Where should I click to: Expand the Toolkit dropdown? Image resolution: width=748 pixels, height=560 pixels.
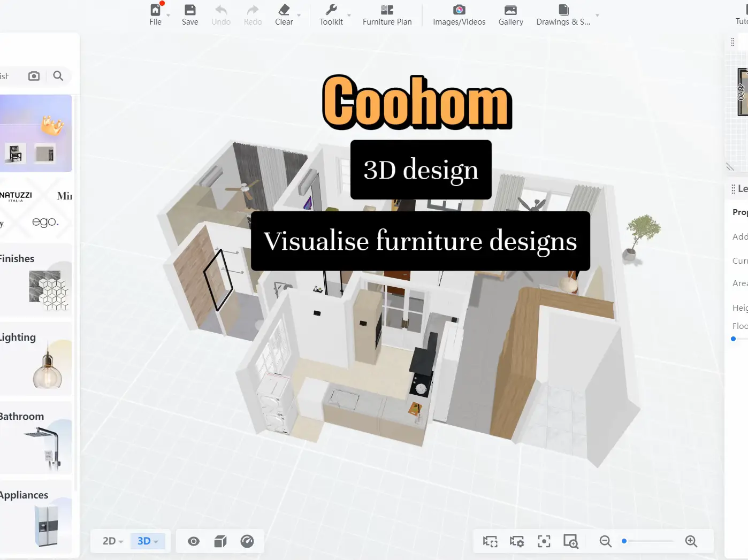(349, 16)
